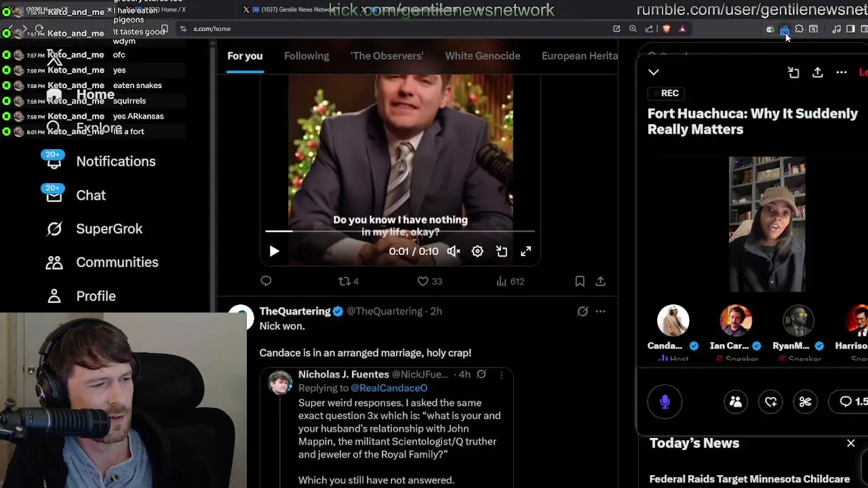Click the open-in-app icon in the address bar
Screen dimensions: 868x488
[616, 29]
